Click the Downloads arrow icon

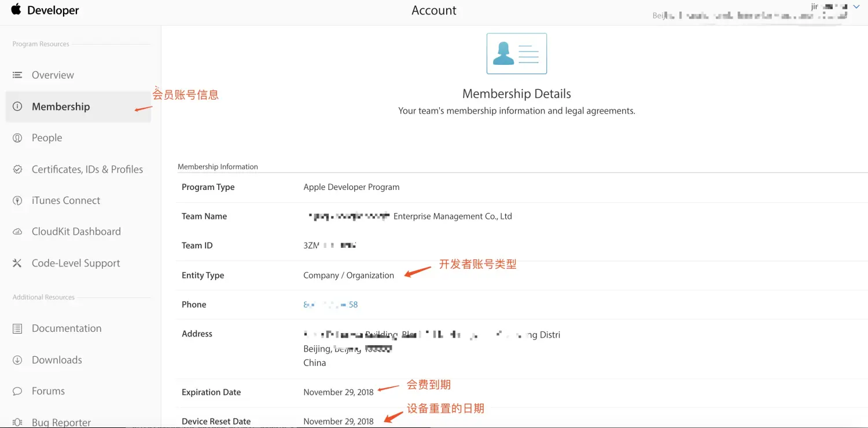pyautogui.click(x=17, y=360)
